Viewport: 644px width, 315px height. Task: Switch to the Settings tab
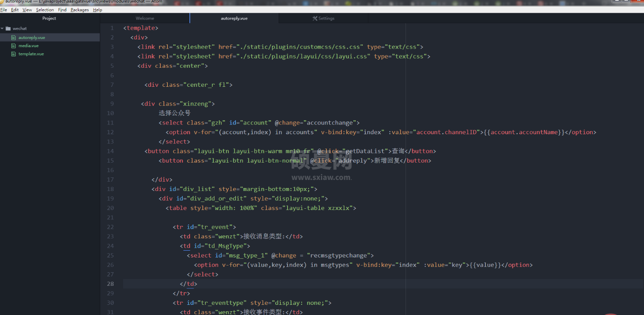323,18
